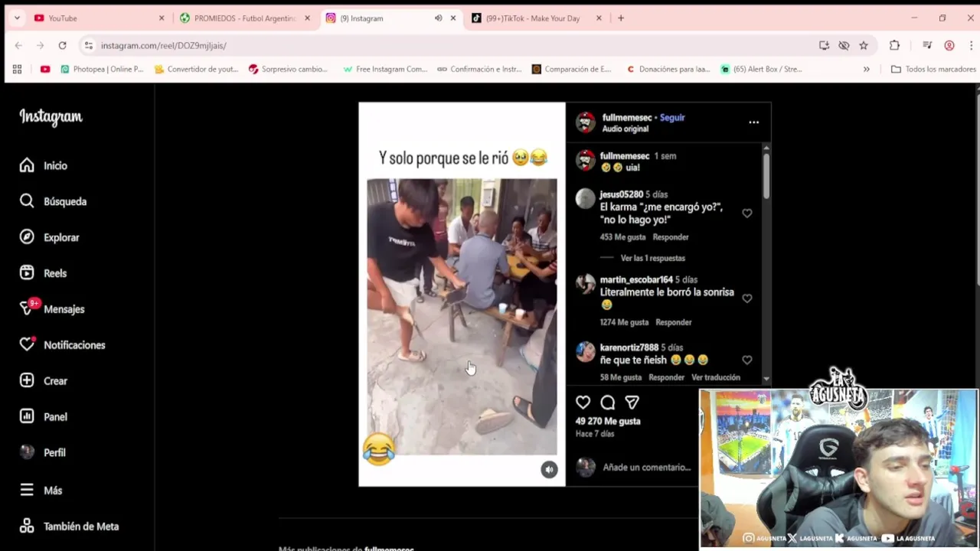Screen dimensions: 980x551
Task: Like martin_escobar164's comment
Action: (746, 298)
